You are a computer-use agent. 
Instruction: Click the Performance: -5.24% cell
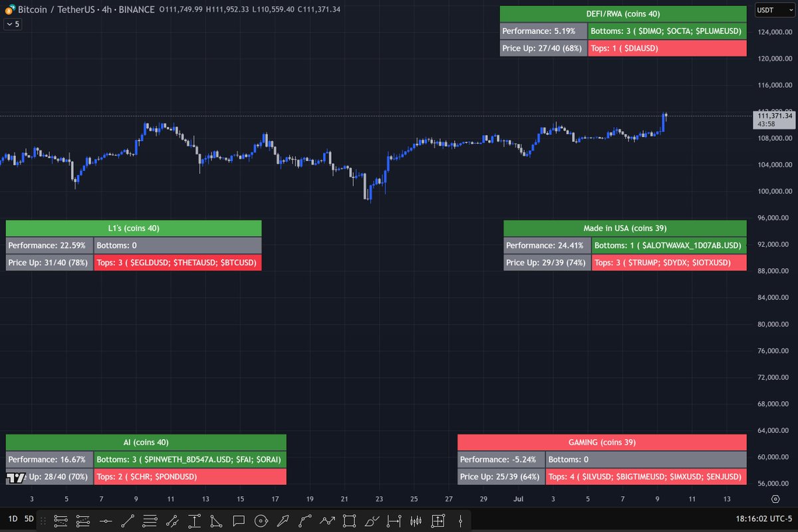(501, 460)
